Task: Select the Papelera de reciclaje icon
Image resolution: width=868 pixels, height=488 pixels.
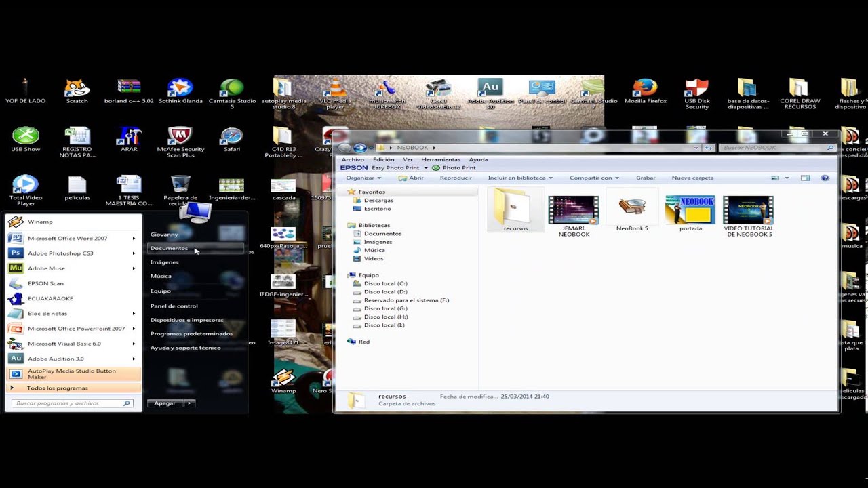Action: 180,191
